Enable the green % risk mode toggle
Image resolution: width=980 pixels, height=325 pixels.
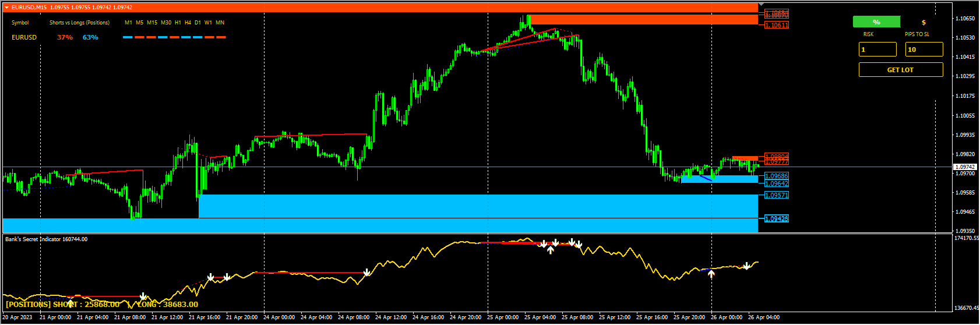(876, 22)
